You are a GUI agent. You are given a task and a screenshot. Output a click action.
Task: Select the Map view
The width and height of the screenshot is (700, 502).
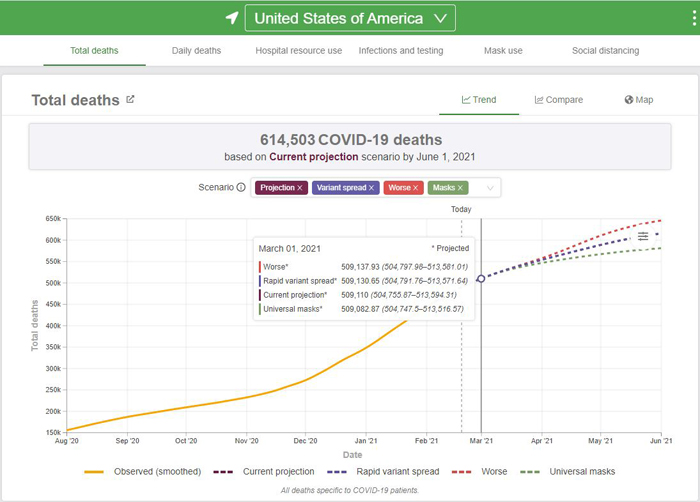(x=638, y=100)
